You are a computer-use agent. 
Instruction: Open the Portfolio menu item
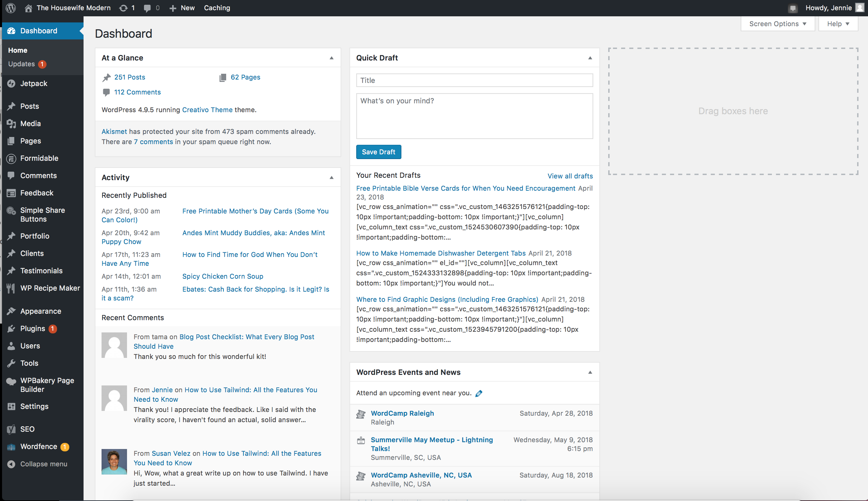(35, 236)
